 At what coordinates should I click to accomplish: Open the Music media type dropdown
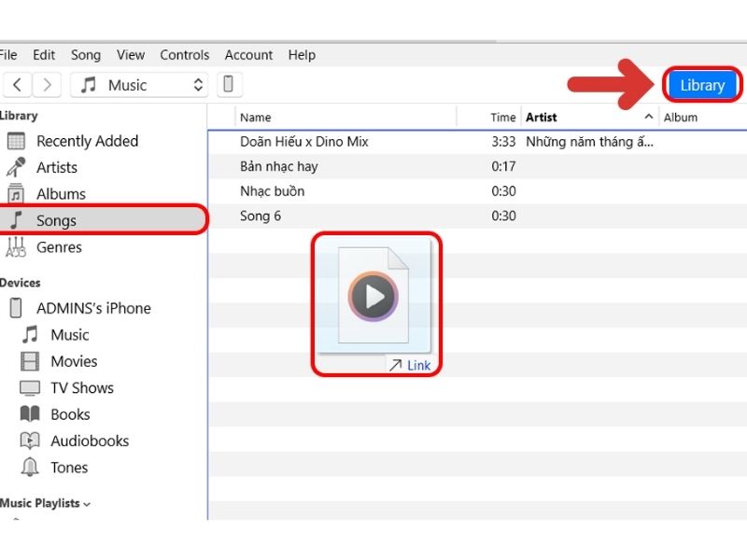click(x=139, y=85)
